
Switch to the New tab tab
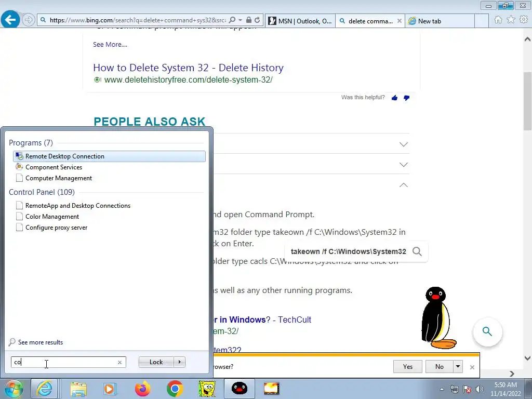[440, 21]
